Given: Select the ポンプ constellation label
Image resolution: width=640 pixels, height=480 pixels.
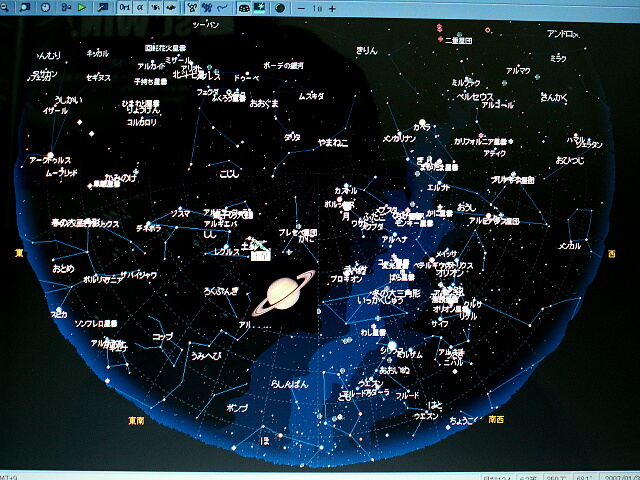Looking at the screenshot, I should point(237,408).
